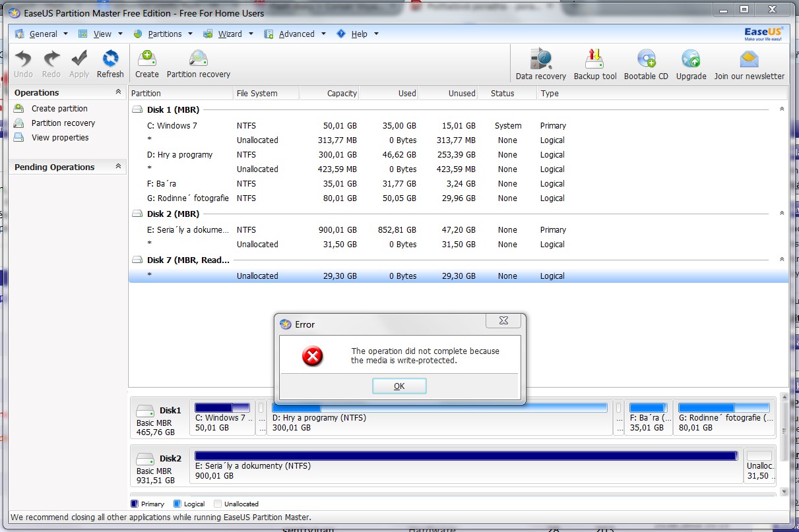This screenshot has width=799, height=532.
Task: Click the Bootable CD icon
Action: [646, 59]
